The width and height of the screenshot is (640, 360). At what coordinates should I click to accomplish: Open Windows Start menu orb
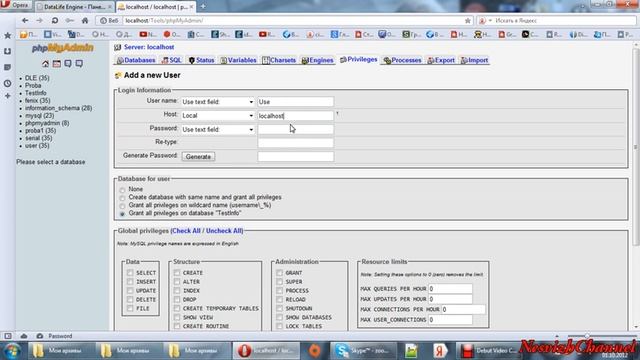coord(13,351)
